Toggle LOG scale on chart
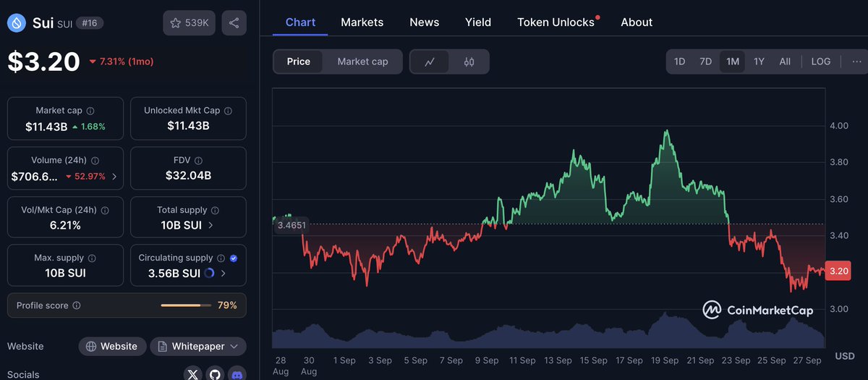The image size is (868, 380). coord(821,62)
